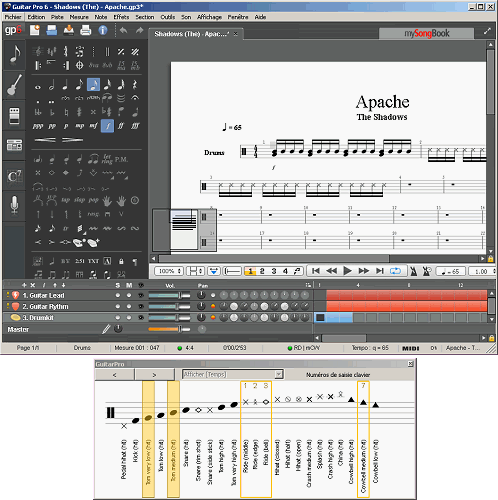Mute the 2. Guitar Rythm track

(129, 306)
